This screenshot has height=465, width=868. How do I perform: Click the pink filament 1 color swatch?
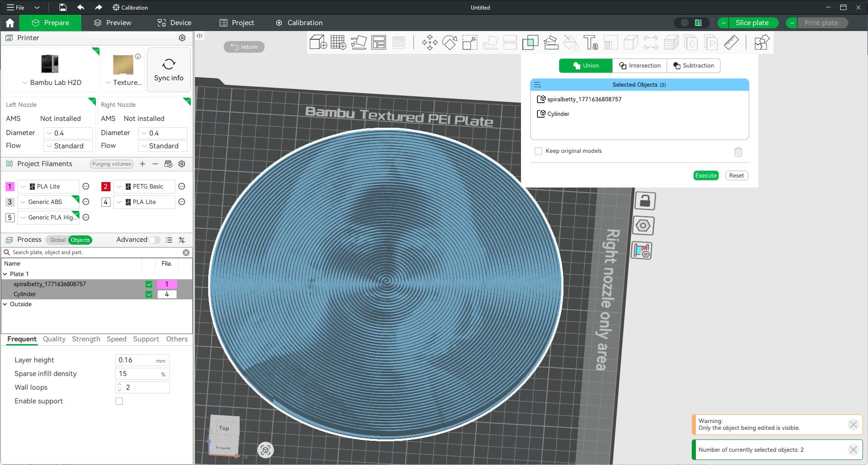click(10, 187)
